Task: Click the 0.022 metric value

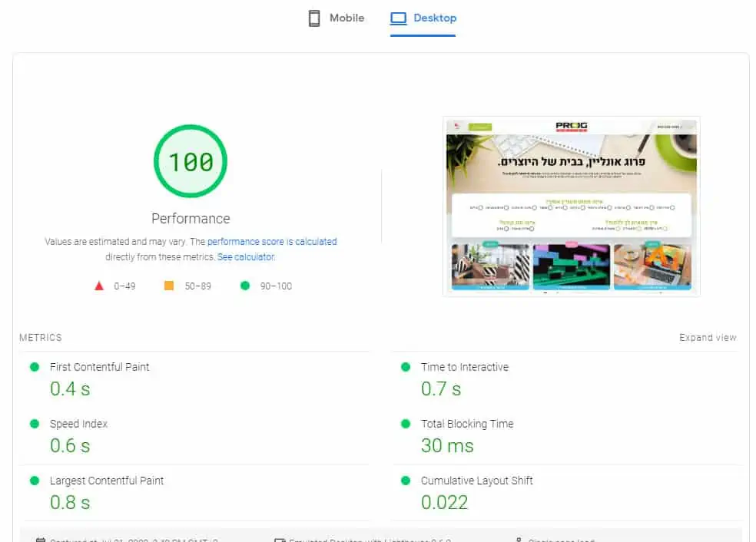Action: point(445,503)
